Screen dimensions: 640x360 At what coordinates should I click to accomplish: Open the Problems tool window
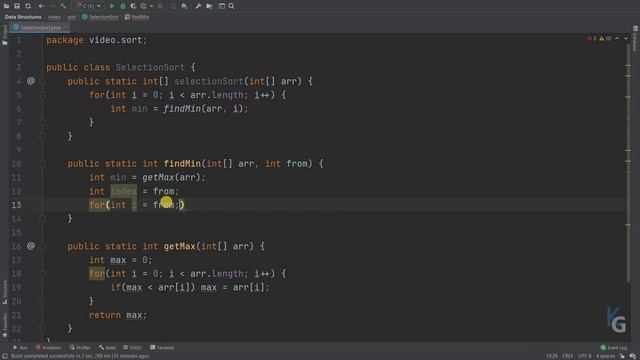tap(48, 348)
